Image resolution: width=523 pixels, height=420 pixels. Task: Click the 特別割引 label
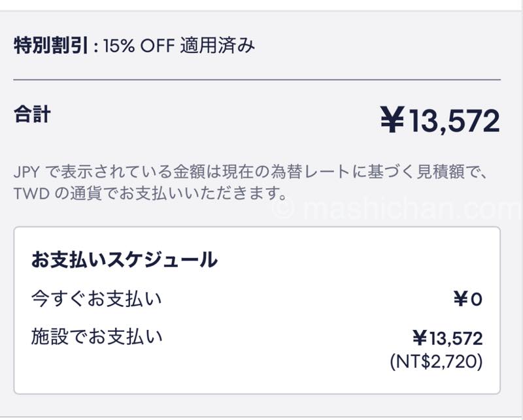point(51,46)
